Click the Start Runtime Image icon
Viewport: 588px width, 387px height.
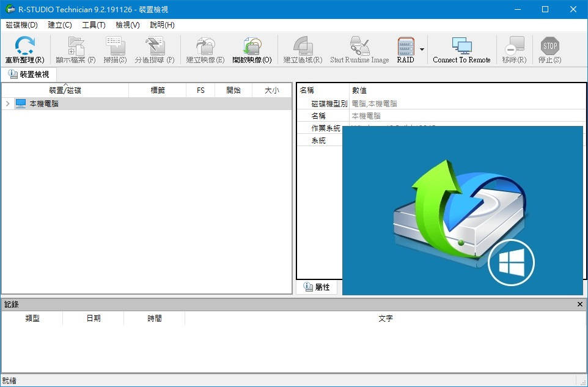tap(359, 49)
